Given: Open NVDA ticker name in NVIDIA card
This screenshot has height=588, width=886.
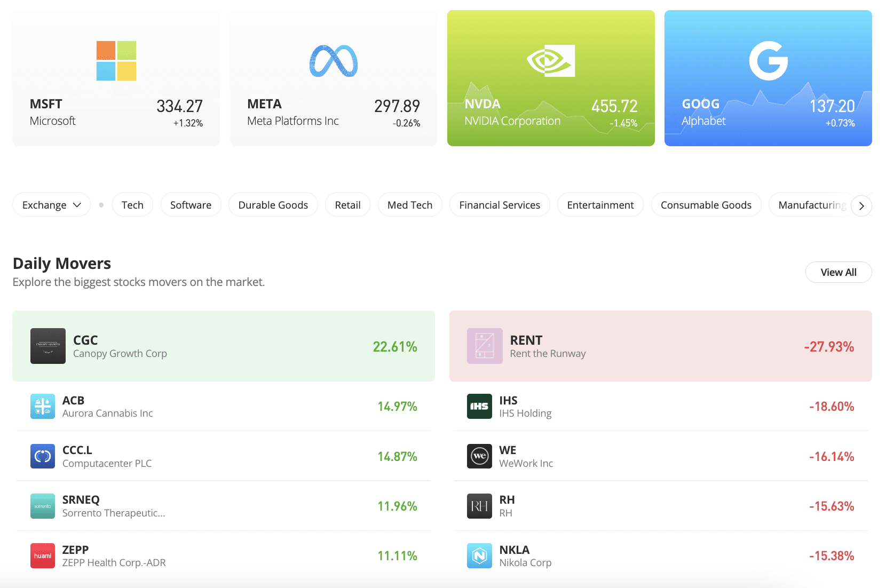Looking at the screenshot, I should click(482, 104).
